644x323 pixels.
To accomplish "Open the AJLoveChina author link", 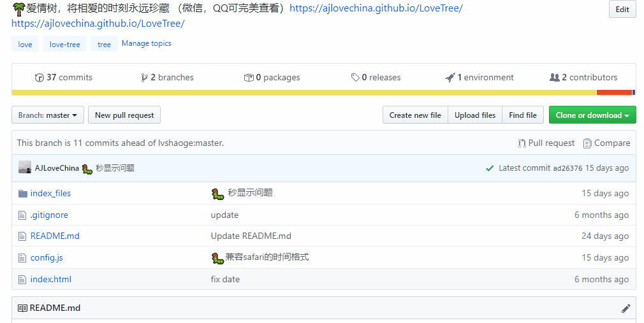I will [57, 168].
